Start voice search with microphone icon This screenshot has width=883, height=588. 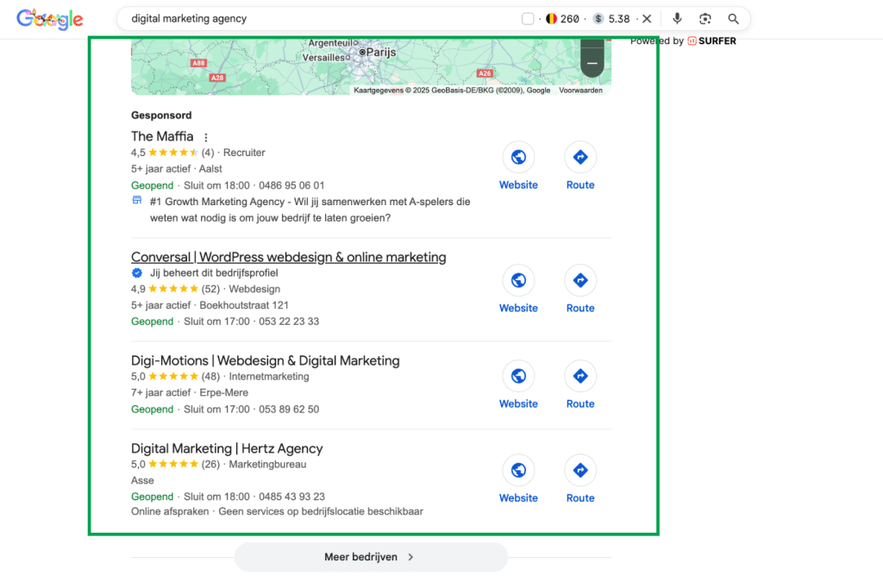(x=677, y=18)
